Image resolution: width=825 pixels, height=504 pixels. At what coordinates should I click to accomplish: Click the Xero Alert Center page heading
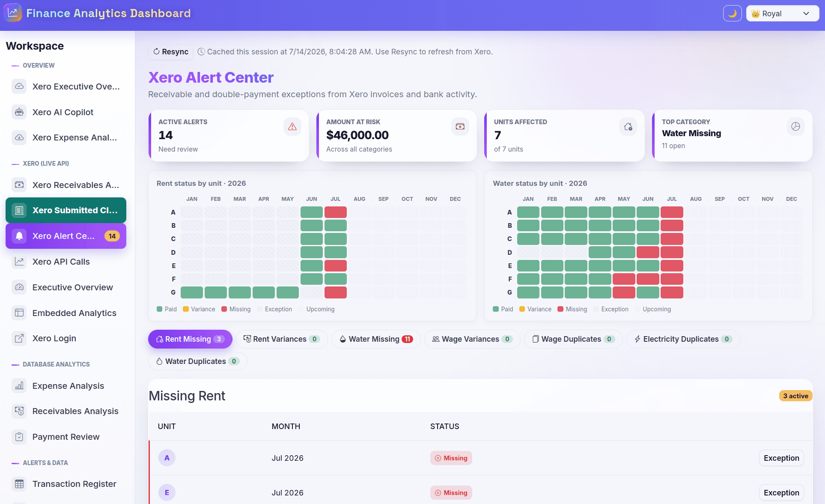pos(211,78)
